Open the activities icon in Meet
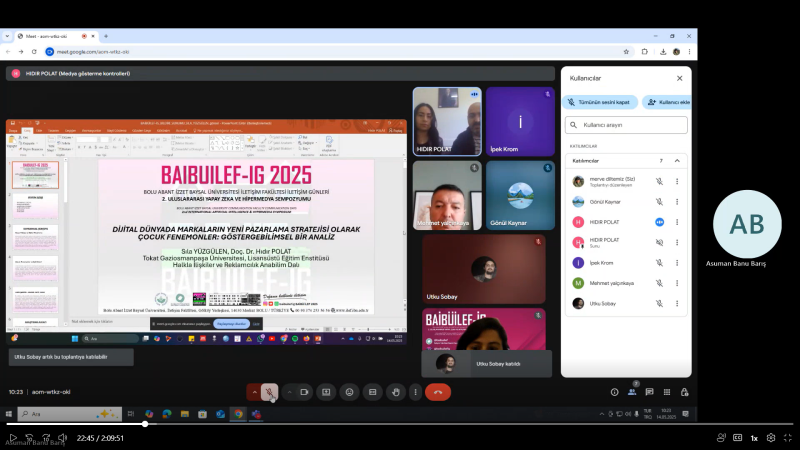Screen dimensions: 800x450 point(667,392)
